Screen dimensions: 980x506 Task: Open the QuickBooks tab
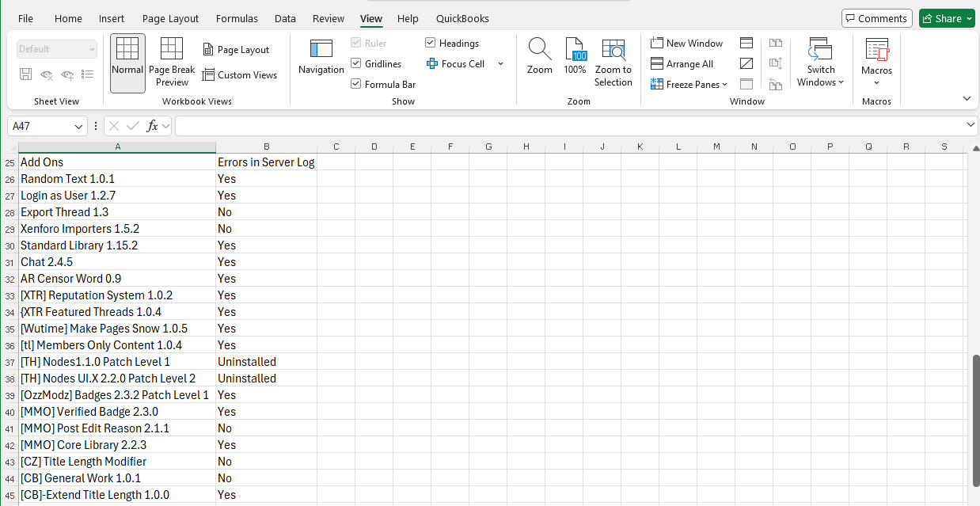[462, 19]
